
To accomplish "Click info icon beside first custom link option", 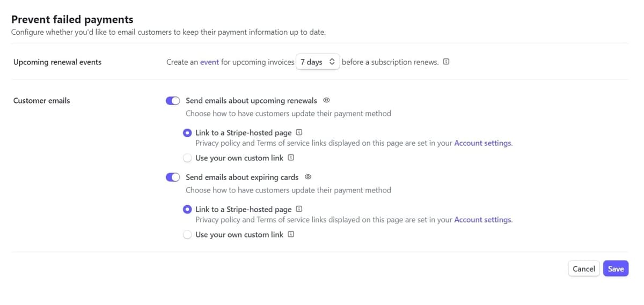I will pos(291,158).
